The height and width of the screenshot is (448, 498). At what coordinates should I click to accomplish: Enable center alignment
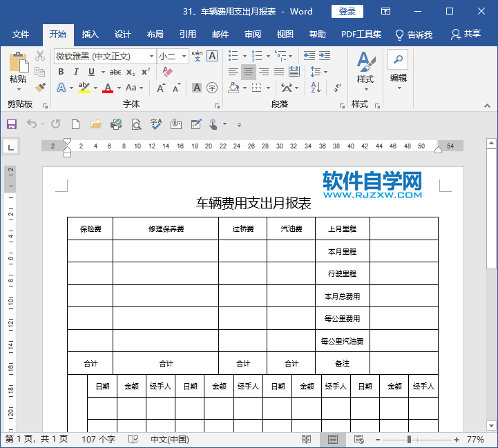tap(249, 72)
